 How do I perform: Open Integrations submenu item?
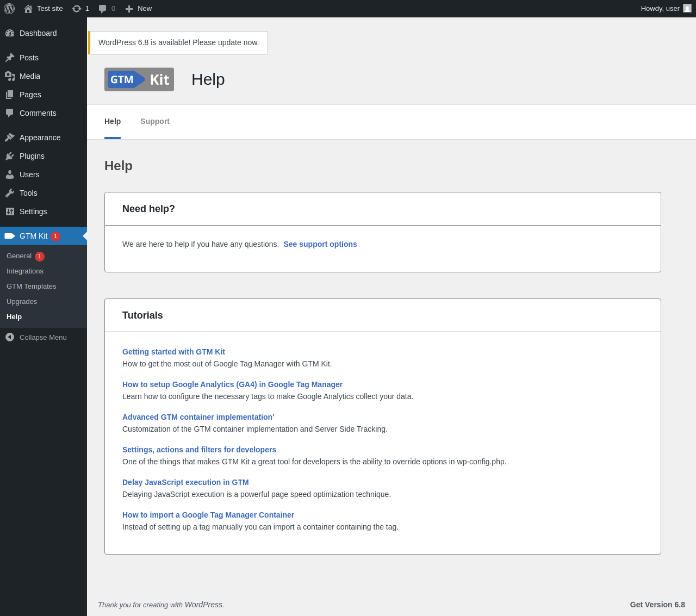[x=25, y=271]
